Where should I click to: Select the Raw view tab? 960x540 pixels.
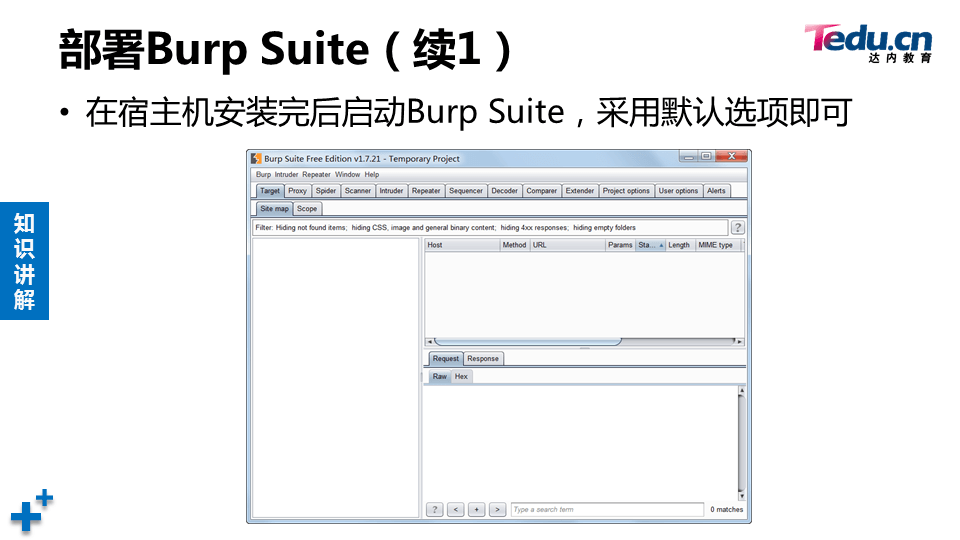440,377
